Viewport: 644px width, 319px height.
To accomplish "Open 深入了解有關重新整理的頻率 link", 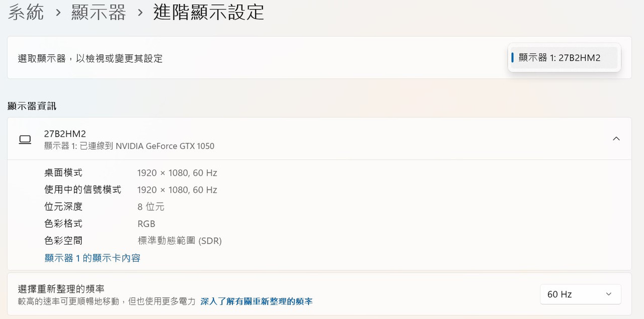I will (x=257, y=301).
